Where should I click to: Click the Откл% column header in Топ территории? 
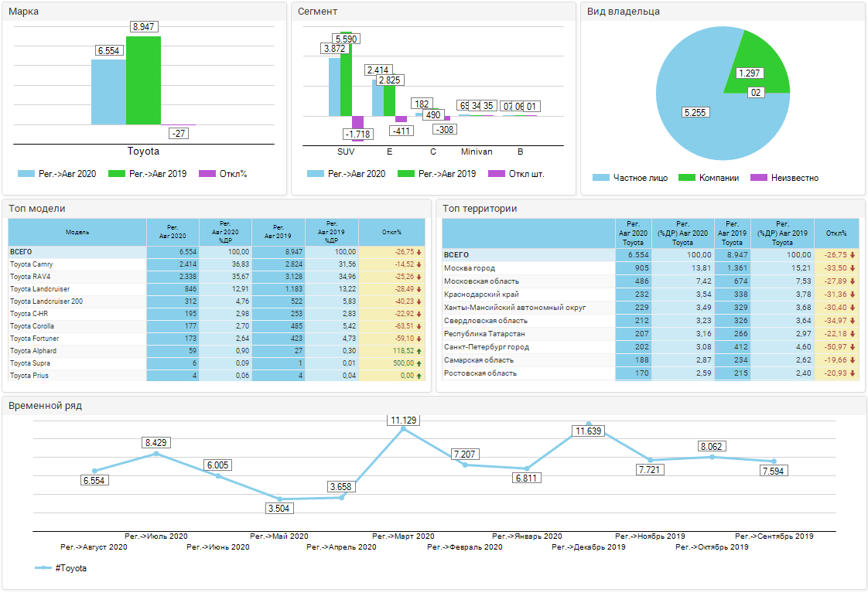[x=836, y=233]
